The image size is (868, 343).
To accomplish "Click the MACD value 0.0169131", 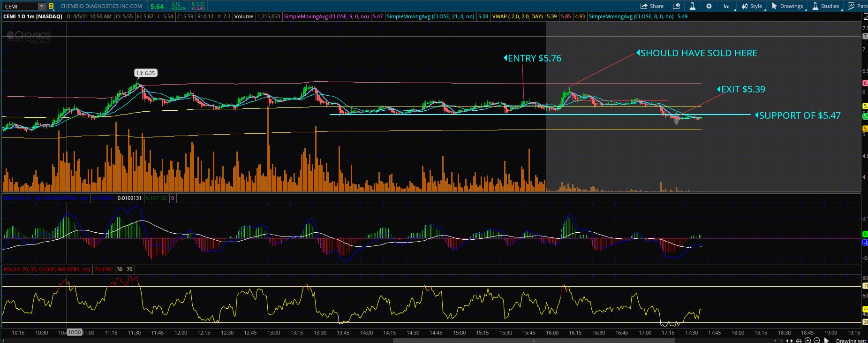I will coord(129,198).
